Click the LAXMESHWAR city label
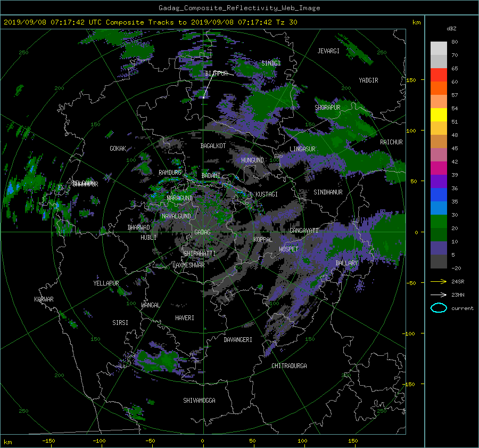479x448 pixels. point(188,265)
